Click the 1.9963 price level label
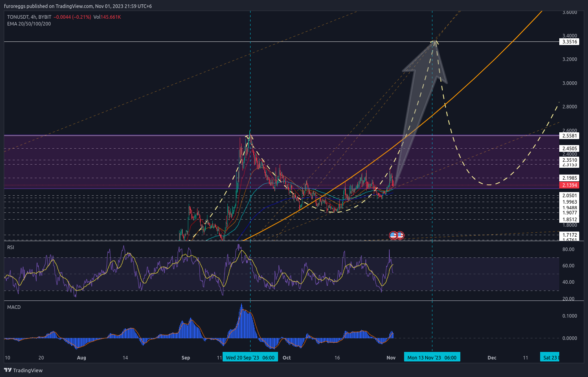Image resolution: width=588 pixels, height=377 pixels. 570,202
